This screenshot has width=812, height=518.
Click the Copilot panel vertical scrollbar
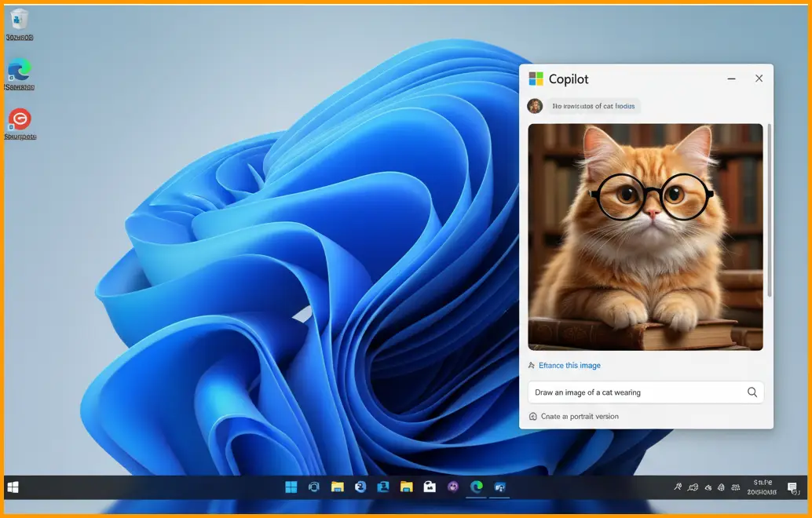click(769, 212)
